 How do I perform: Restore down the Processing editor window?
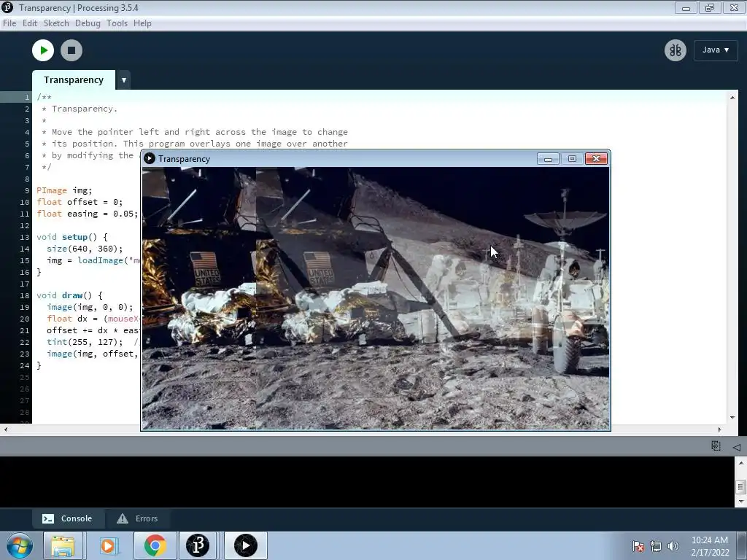[x=710, y=7]
